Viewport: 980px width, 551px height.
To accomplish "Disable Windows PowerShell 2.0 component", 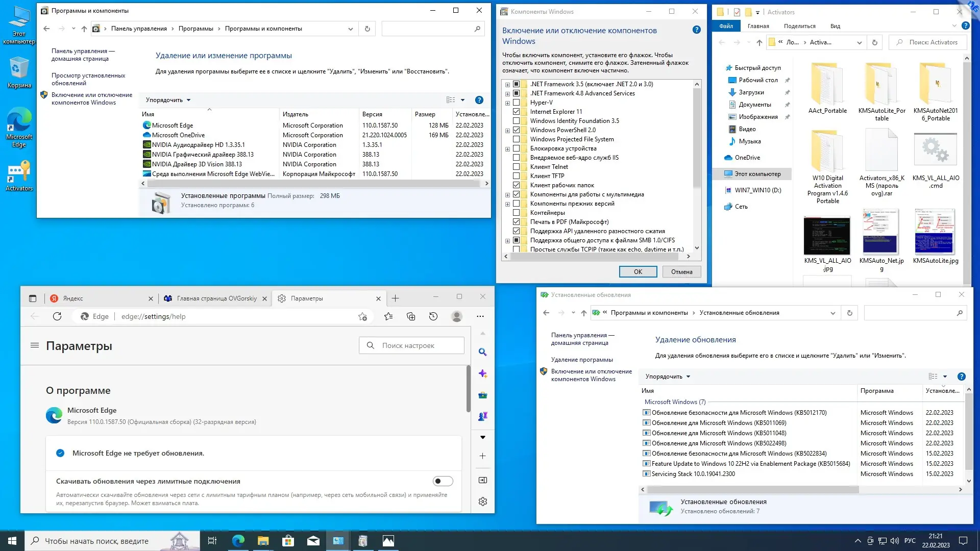I will pos(518,130).
